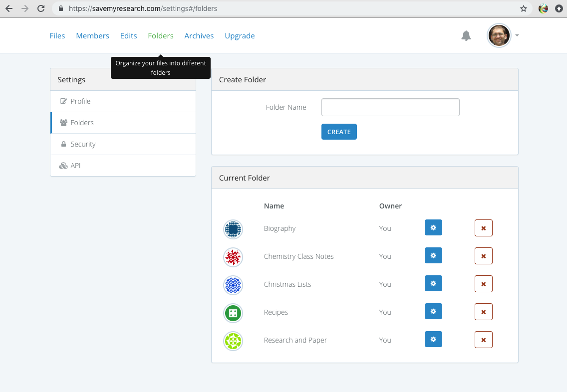Click owner "You" in Biography row
The height and width of the screenshot is (392, 567).
(x=385, y=228)
